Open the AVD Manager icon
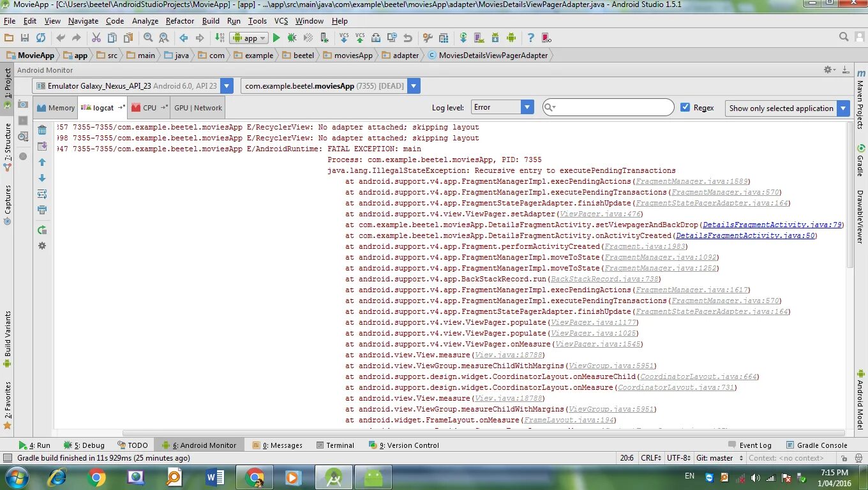This screenshot has height=490, width=868. click(x=479, y=38)
